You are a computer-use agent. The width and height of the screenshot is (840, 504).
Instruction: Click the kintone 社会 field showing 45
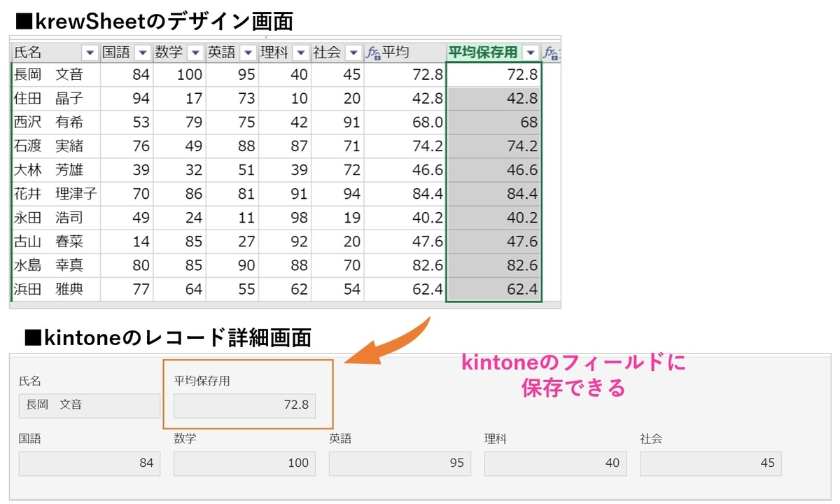(x=711, y=463)
